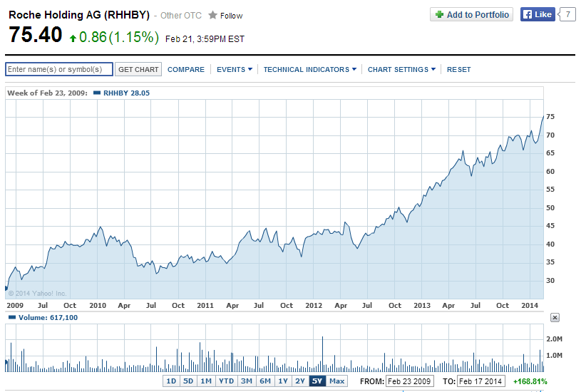Click the Week of Feb 23, 2009 label
Viewport: 586px width, 392px height.
[x=47, y=93]
